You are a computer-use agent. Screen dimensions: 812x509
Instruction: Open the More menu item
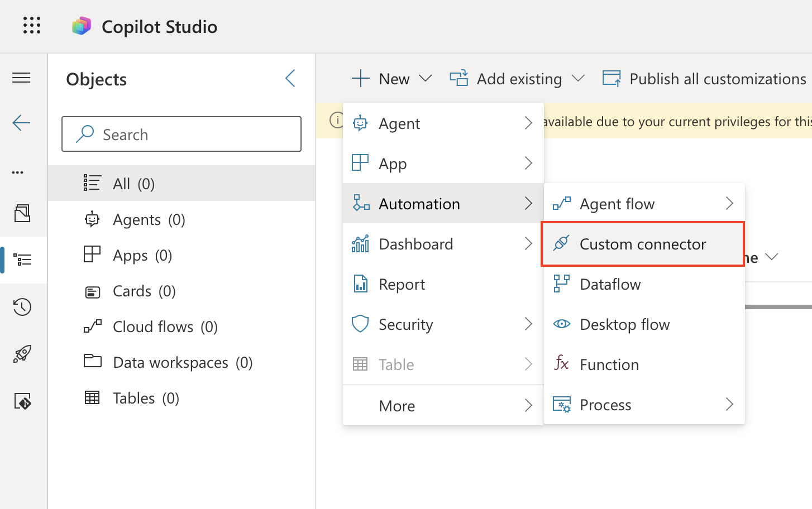(x=443, y=406)
